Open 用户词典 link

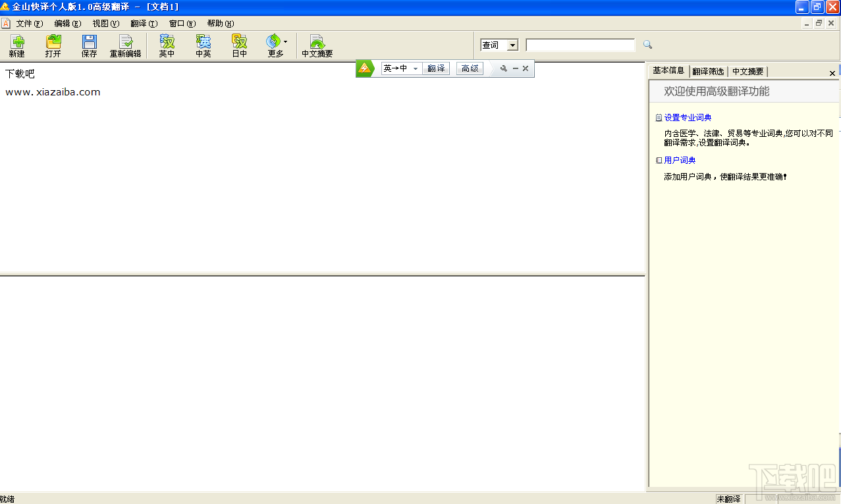(x=680, y=160)
